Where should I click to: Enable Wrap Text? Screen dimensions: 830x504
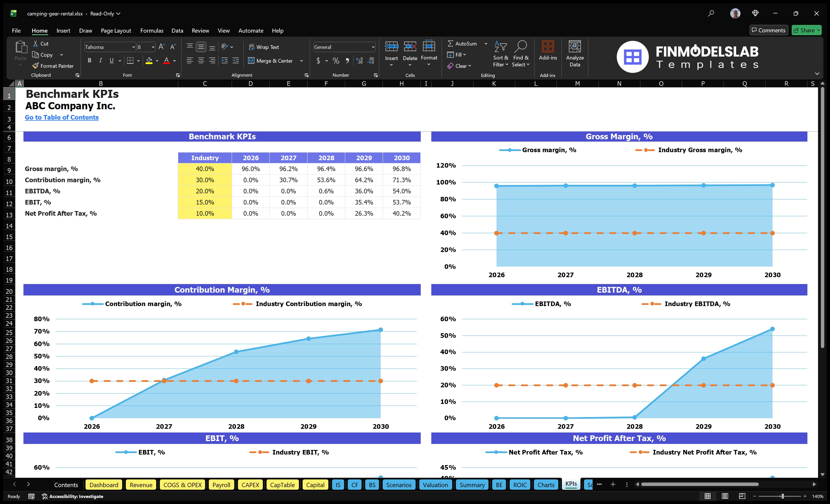[x=265, y=47]
